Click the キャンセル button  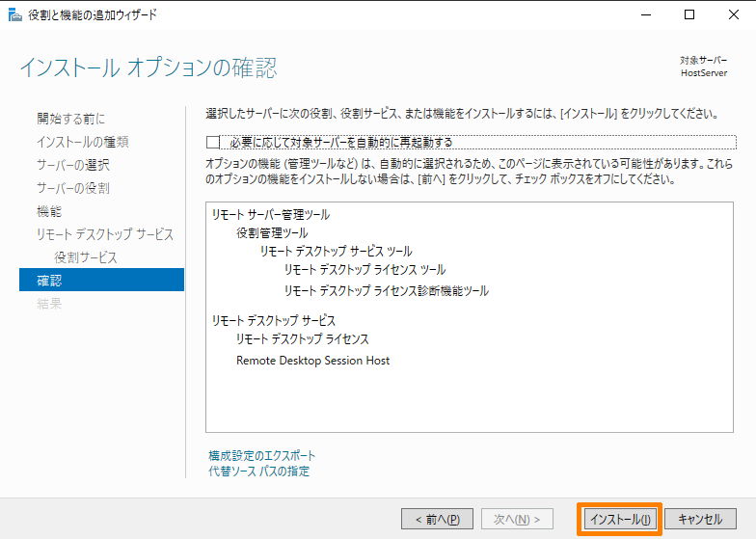[x=700, y=519]
